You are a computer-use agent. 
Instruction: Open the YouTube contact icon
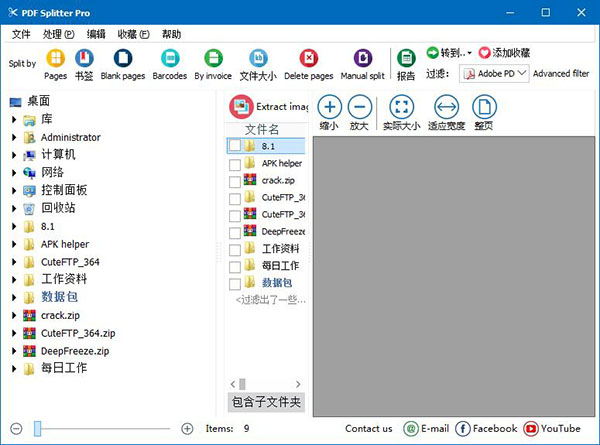pos(531,429)
